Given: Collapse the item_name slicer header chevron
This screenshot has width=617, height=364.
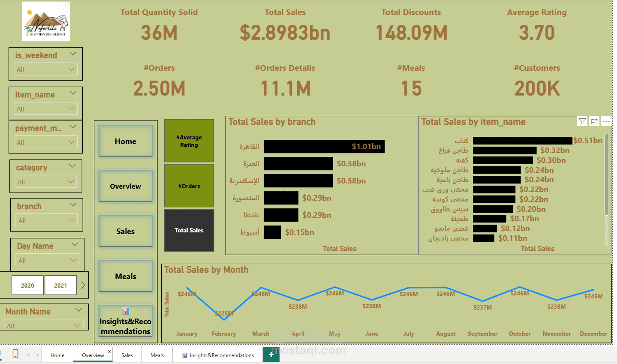Looking at the screenshot, I should coord(73,93).
